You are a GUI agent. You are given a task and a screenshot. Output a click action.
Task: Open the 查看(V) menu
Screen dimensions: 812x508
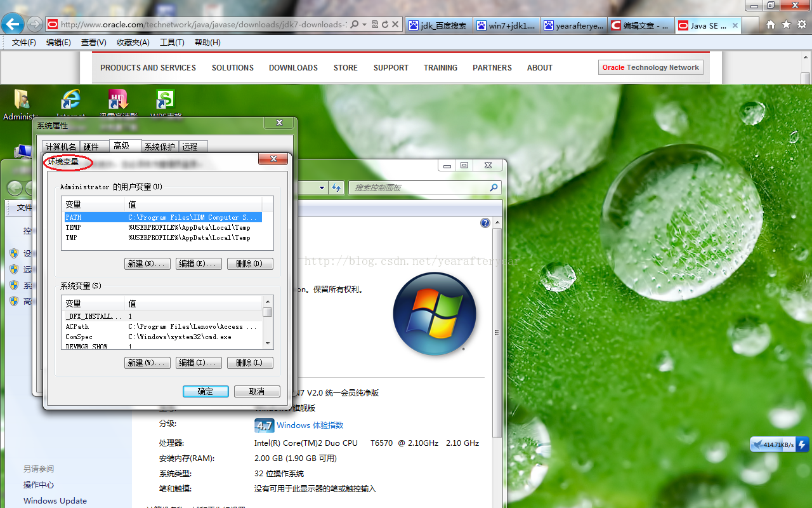tap(94, 43)
